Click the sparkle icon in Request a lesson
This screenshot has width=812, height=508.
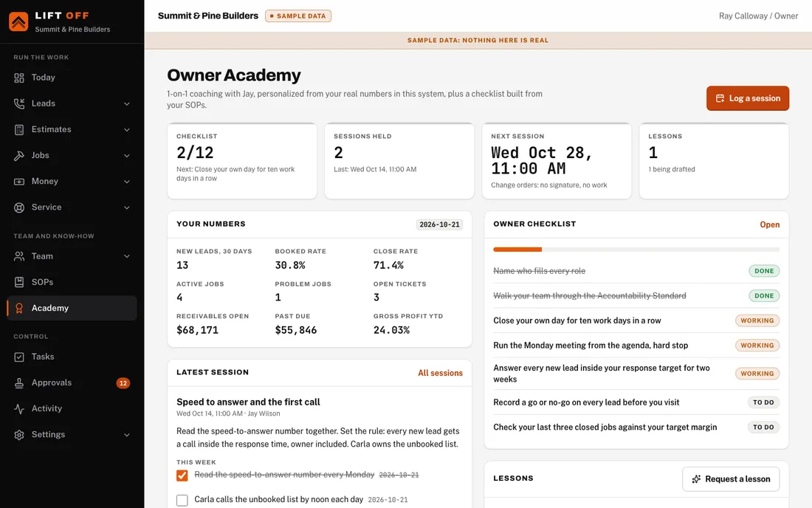click(x=697, y=479)
